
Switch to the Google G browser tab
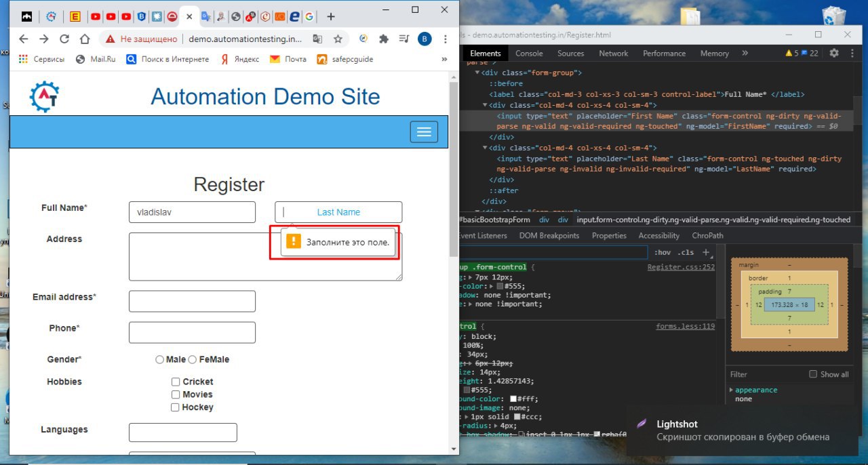point(309,16)
